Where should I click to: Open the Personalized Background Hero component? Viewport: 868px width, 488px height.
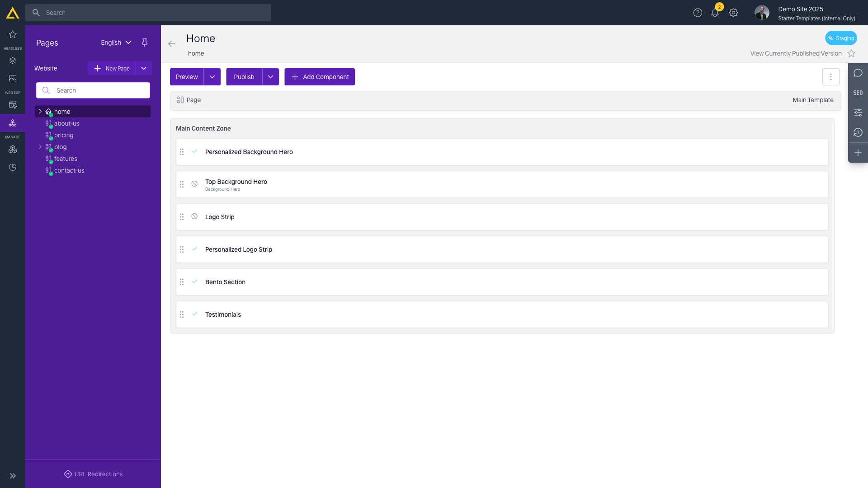tap(502, 152)
